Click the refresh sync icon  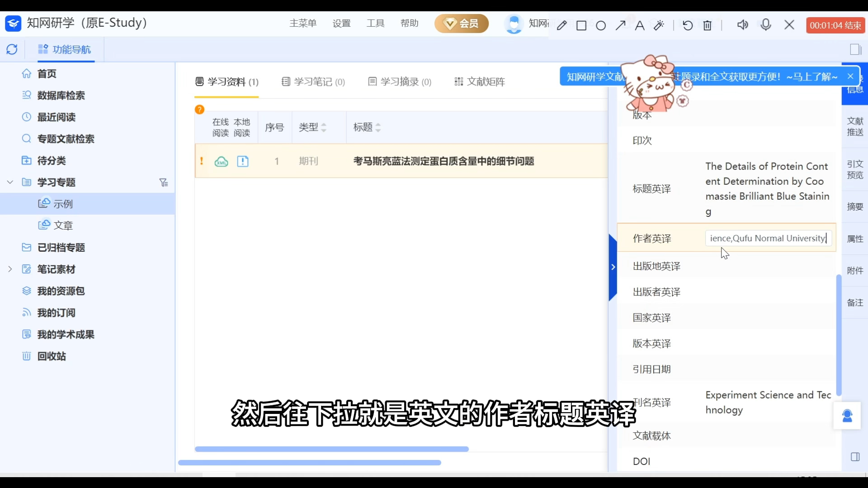point(12,49)
